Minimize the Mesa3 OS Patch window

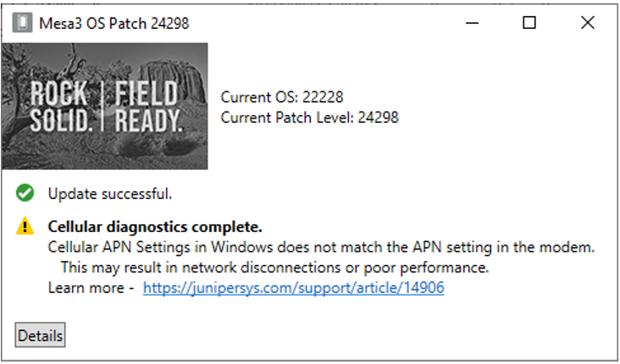pos(470,23)
